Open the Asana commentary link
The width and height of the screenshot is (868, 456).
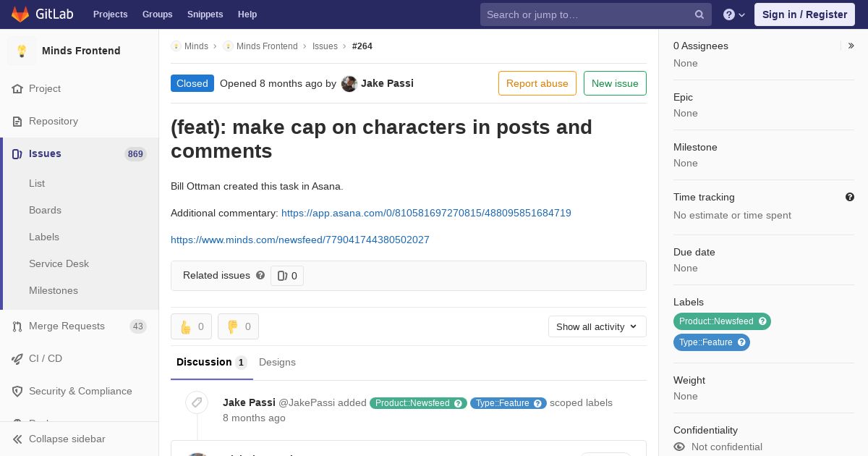426,213
